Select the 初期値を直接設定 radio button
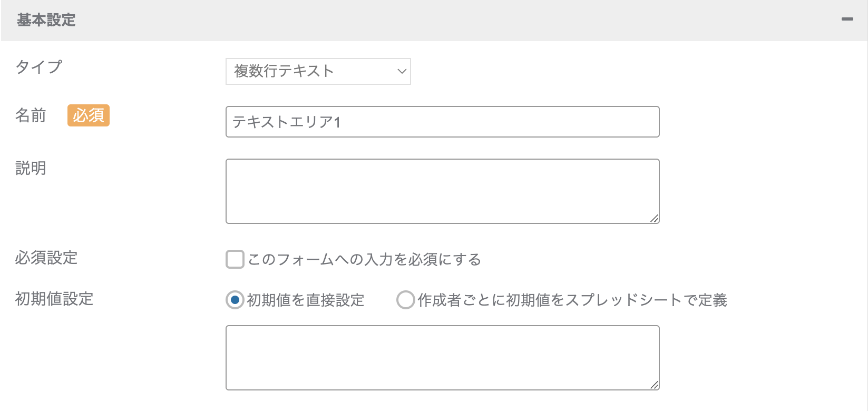The image size is (868, 411). pyautogui.click(x=235, y=300)
